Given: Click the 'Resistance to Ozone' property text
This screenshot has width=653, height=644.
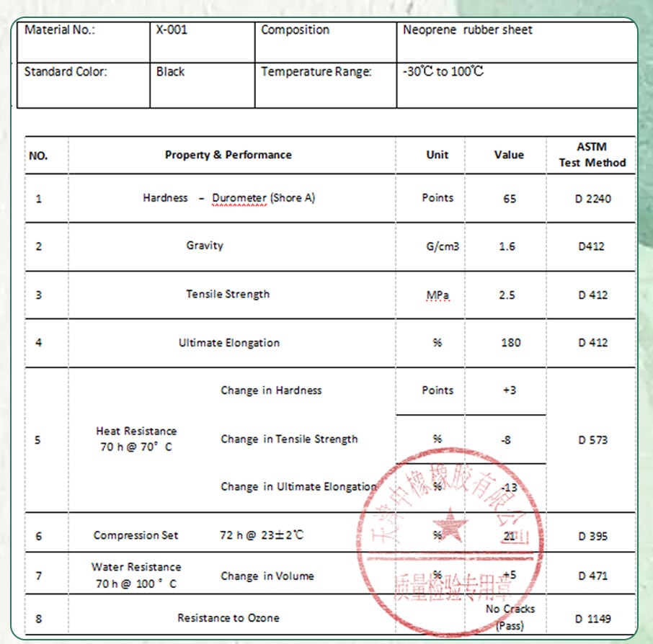Looking at the screenshot, I should 228,618.
